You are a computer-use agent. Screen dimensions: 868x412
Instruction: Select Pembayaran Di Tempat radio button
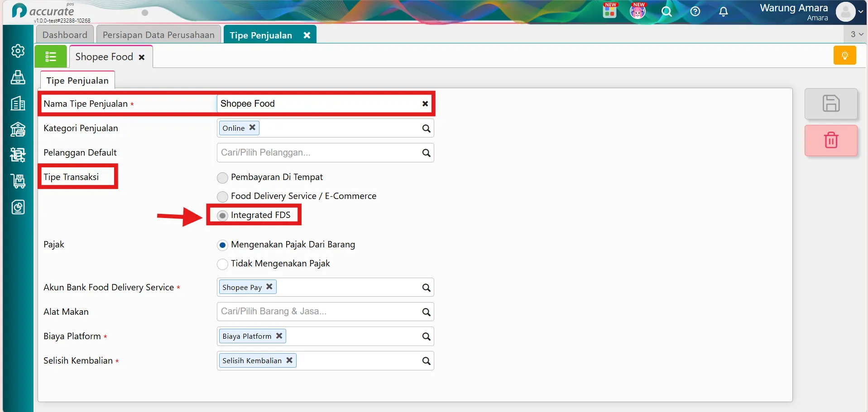(222, 178)
